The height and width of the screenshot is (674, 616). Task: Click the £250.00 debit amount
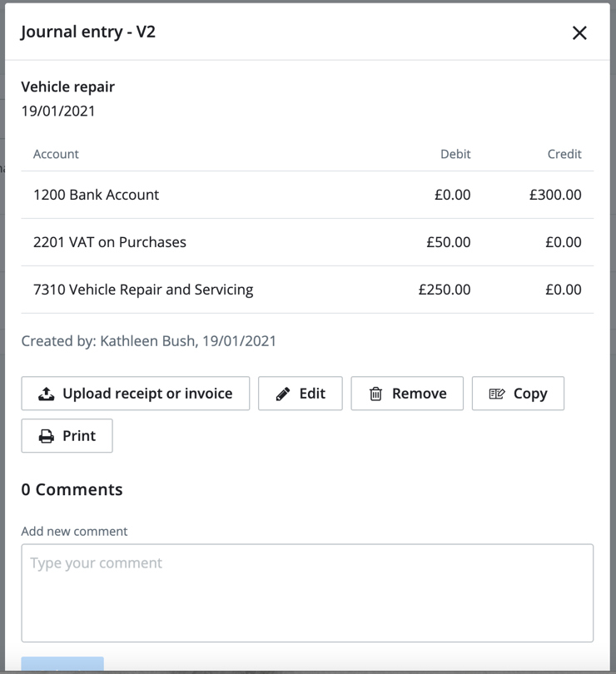[445, 290]
